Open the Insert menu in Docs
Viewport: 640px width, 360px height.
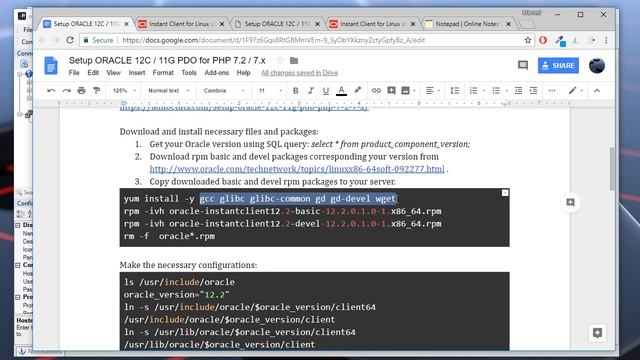(x=137, y=73)
